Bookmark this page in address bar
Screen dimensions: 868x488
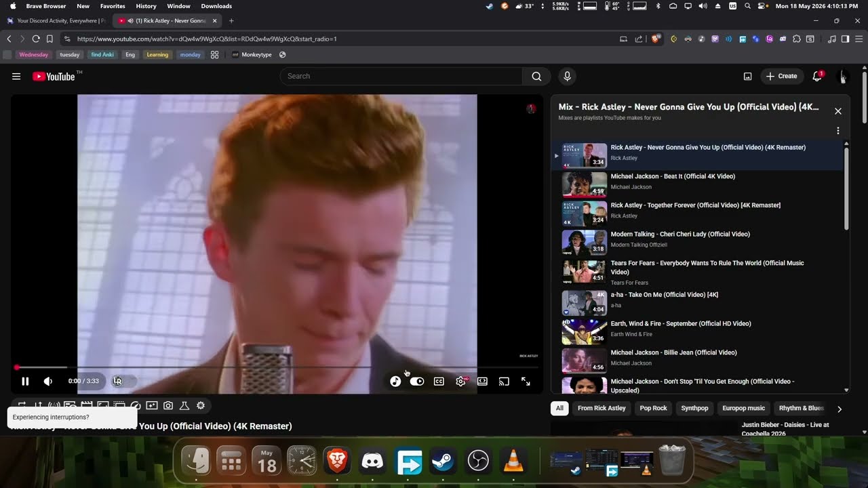point(50,39)
